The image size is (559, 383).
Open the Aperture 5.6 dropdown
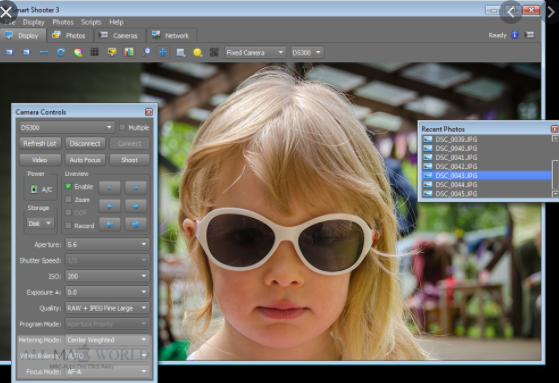click(x=107, y=244)
